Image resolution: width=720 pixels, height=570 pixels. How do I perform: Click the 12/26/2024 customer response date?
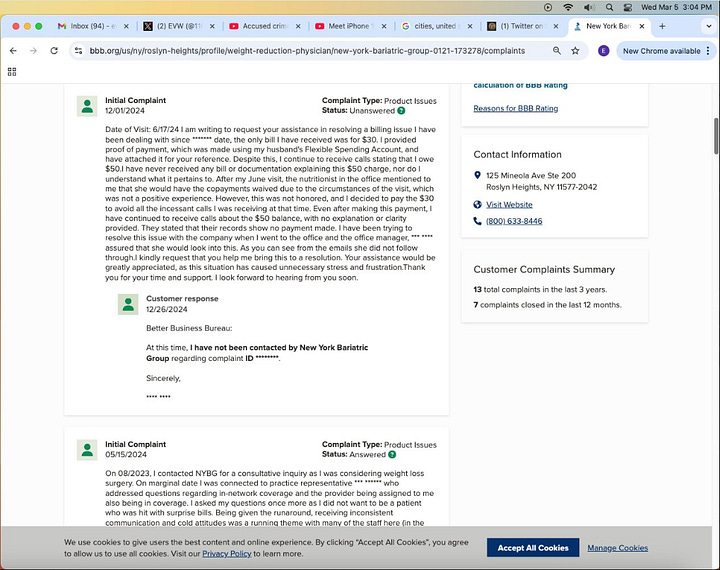point(167,310)
